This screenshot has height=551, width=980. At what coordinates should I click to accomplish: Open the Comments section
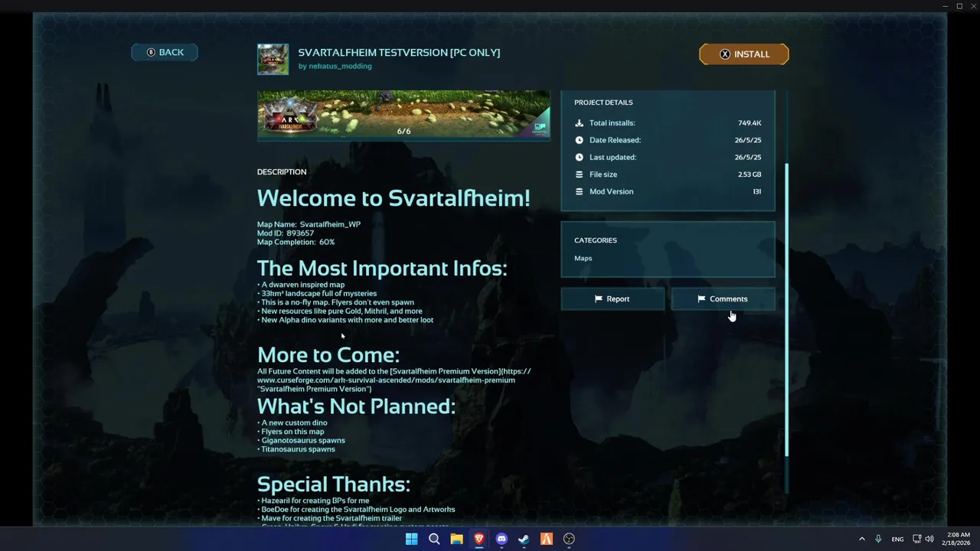coord(723,299)
